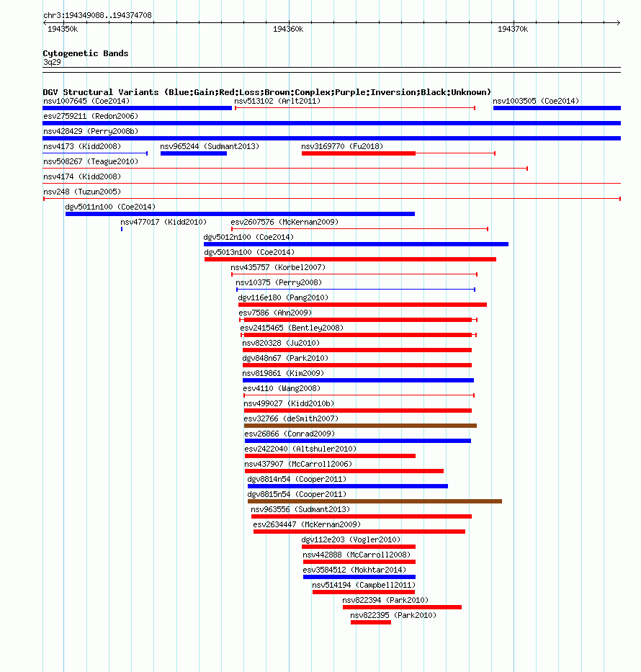Open the nsv248 (Tuzun2005) variant label
641x672 pixels.
[82, 192]
